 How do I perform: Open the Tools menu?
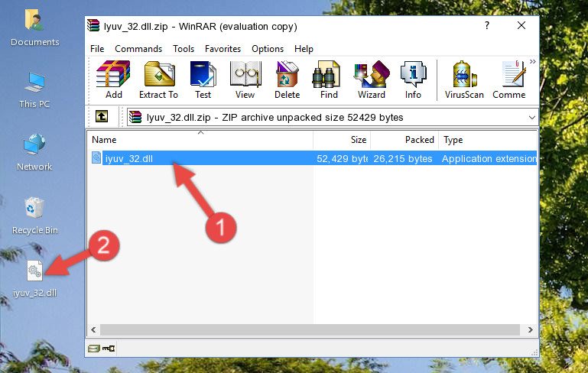point(184,49)
